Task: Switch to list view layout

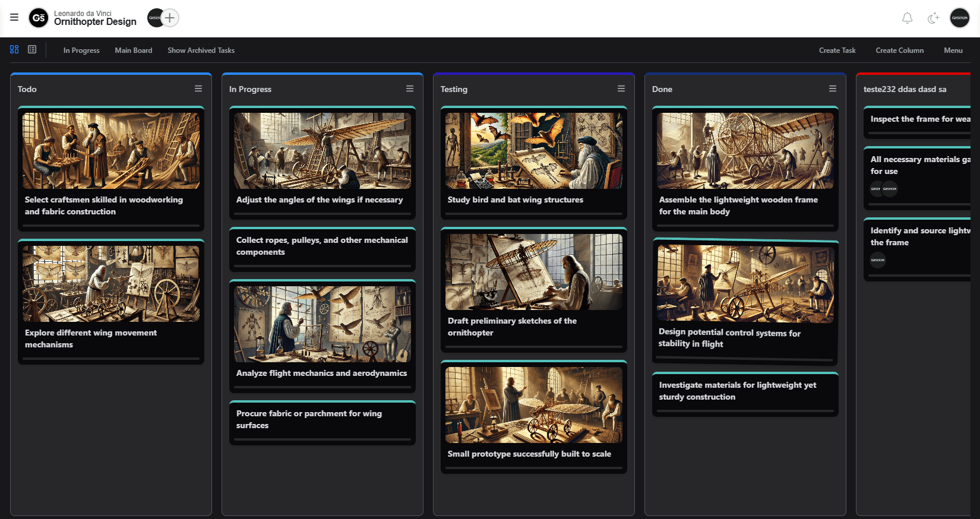Action: point(32,50)
